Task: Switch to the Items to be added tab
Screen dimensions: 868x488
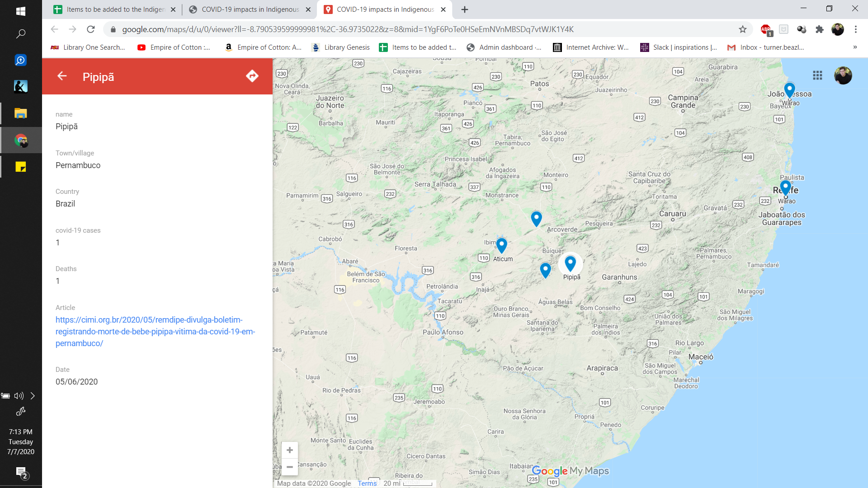Action: [x=115, y=9]
